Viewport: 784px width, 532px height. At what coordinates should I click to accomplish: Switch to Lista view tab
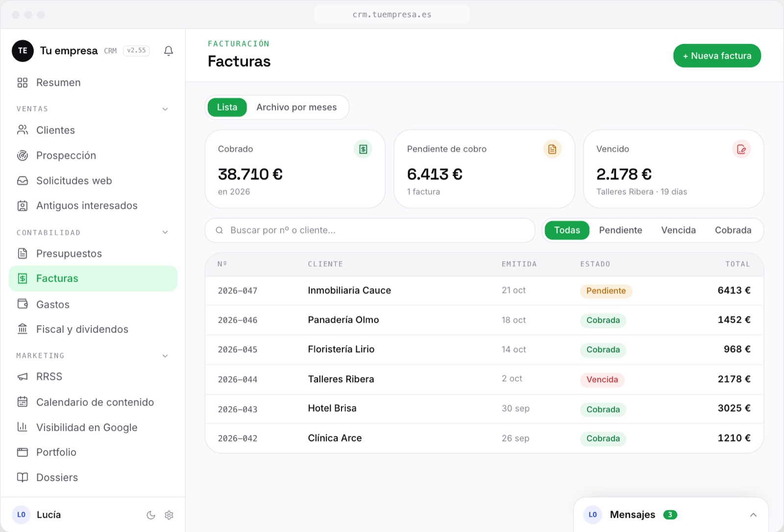click(227, 107)
